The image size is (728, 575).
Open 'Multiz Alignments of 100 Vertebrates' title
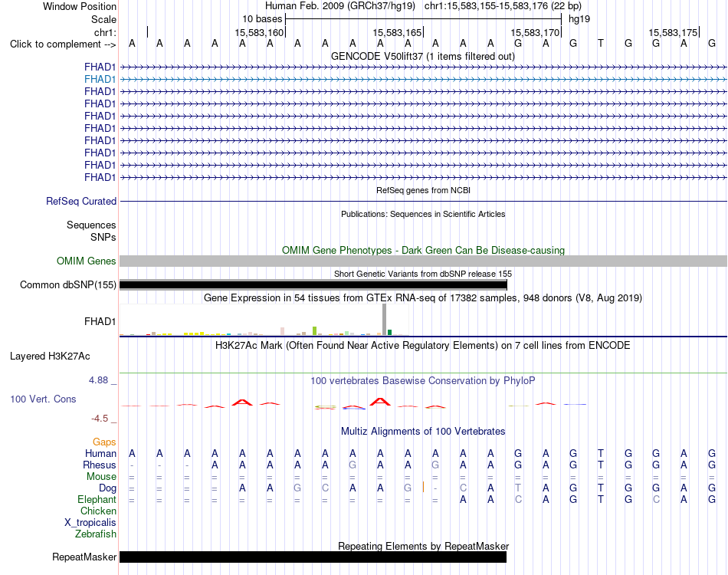tap(423, 431)
